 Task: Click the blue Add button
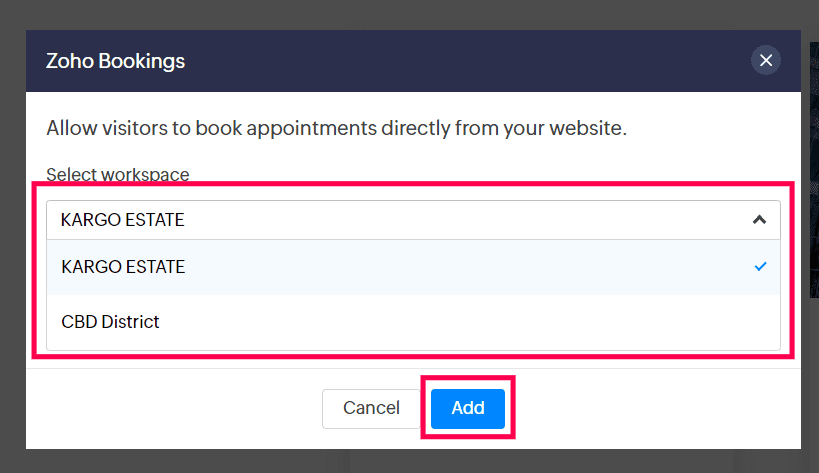coord(468,408)
